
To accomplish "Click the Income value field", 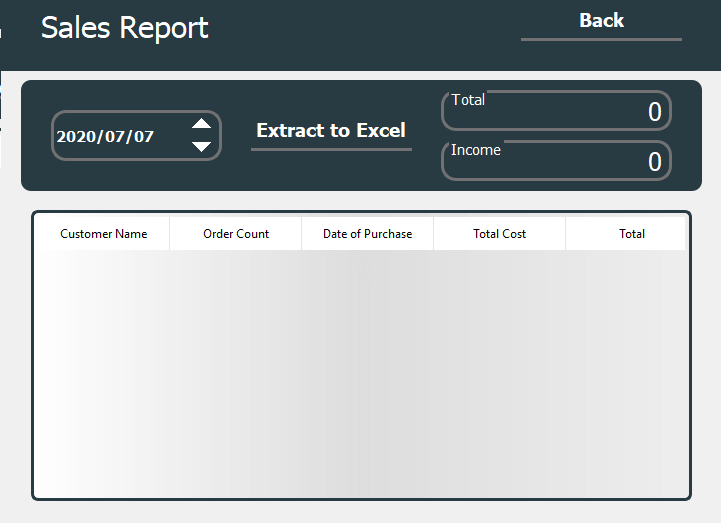I will [x=556, y=161].
